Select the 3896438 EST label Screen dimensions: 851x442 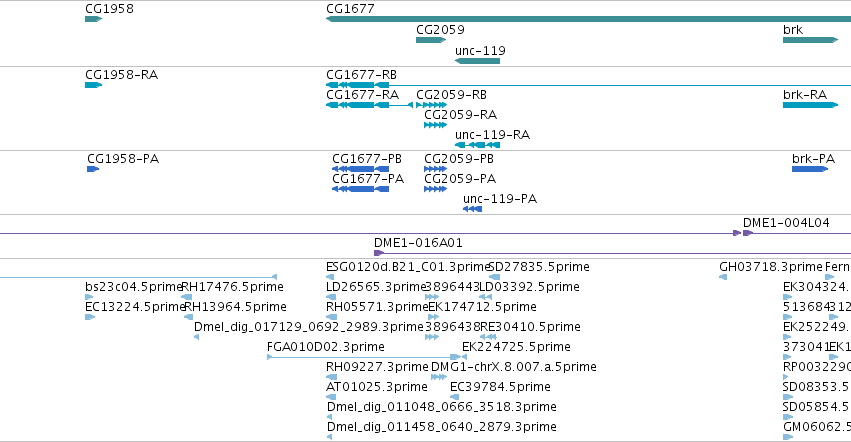click(452, 327)
